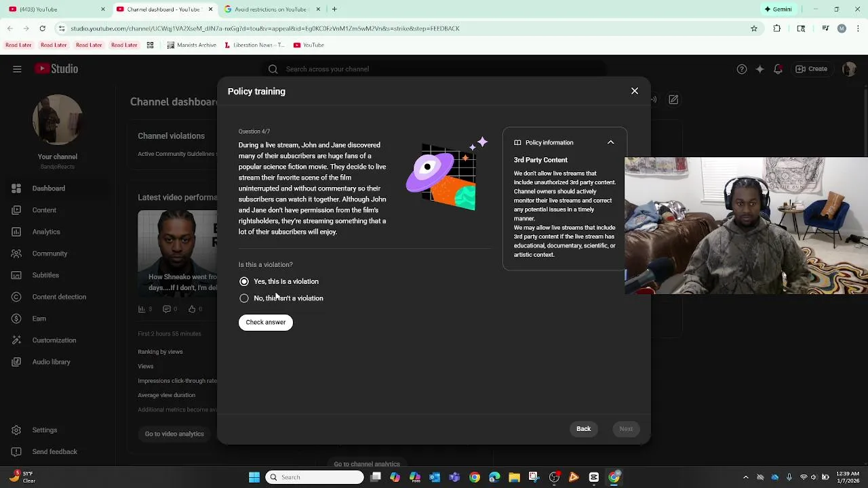Click the channel profile picture in sidebar

(x=58, y=120)
